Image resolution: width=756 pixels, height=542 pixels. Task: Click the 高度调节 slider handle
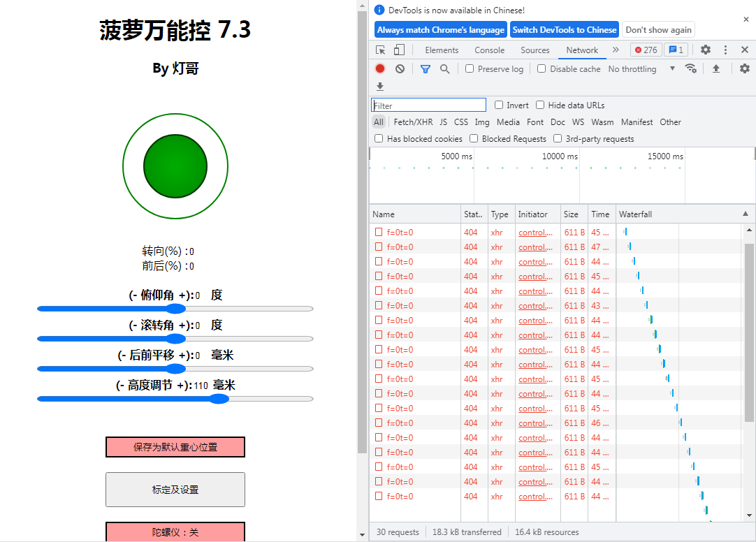220,399
